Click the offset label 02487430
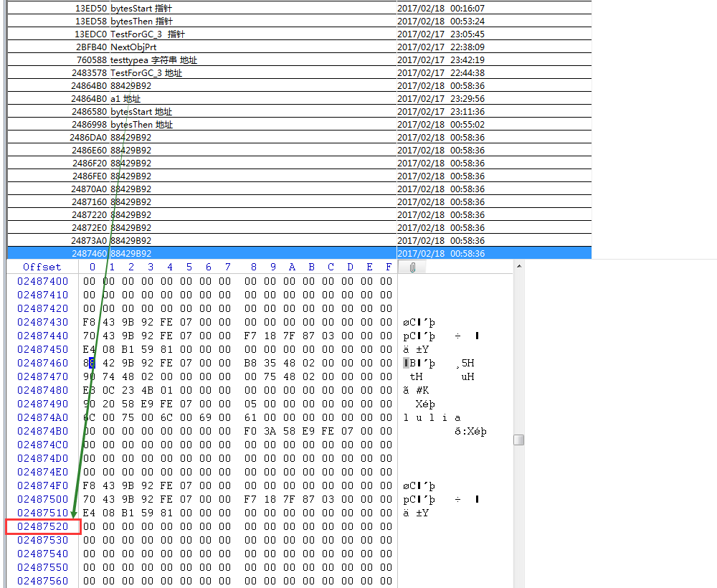717x588 pixels. (42, 323)
